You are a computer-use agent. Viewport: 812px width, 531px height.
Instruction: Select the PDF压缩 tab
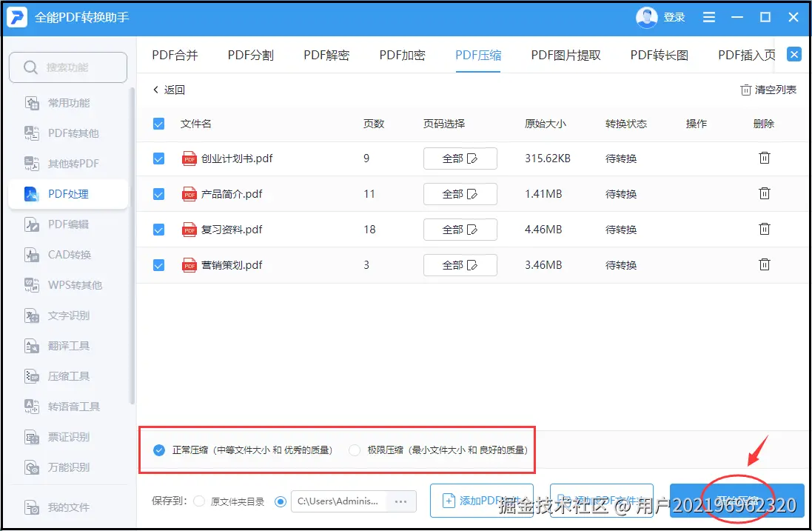(x=478, y=55)
